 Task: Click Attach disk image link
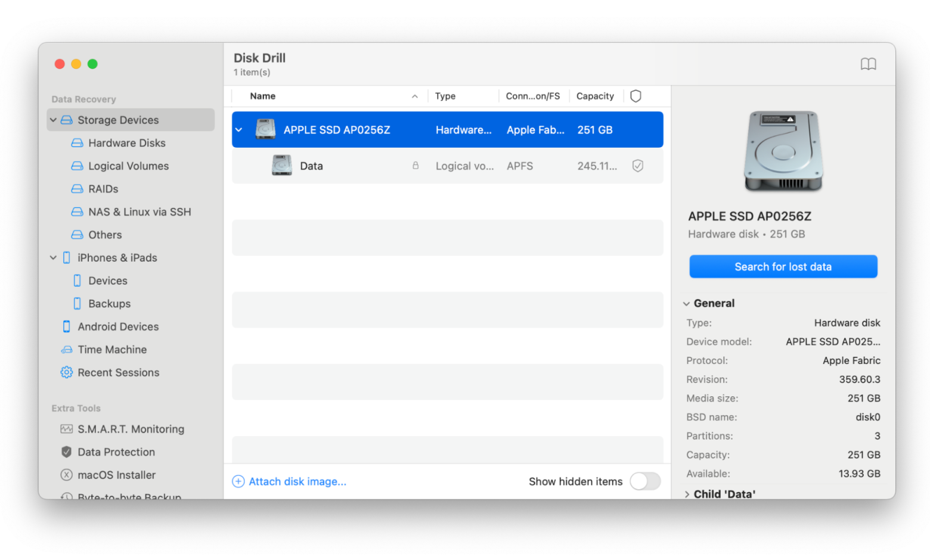297,481
